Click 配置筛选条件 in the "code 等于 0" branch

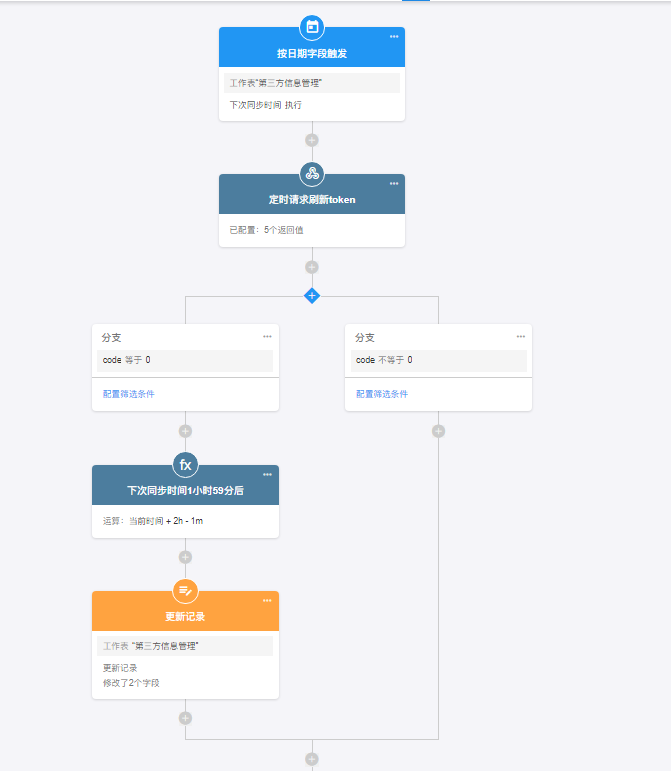coord(129,394)
